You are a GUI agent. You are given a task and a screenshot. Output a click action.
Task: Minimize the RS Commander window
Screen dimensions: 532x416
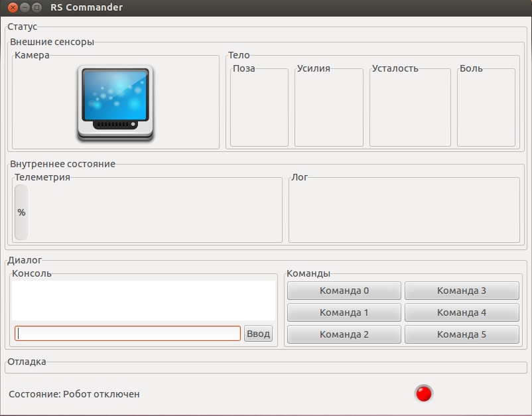[25, 7]
